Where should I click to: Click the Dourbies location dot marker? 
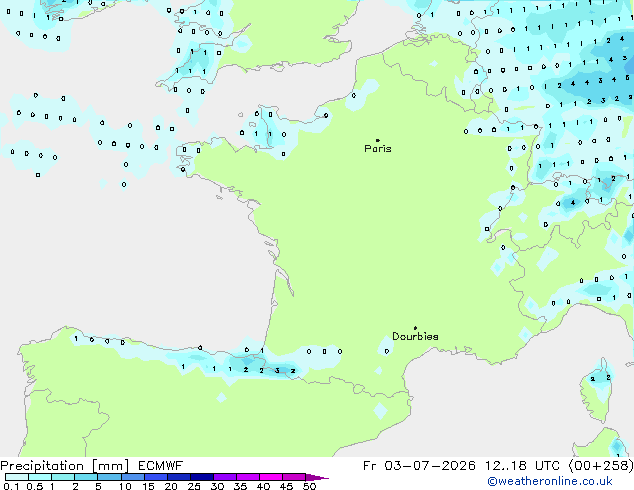click(x=415, y=328)
